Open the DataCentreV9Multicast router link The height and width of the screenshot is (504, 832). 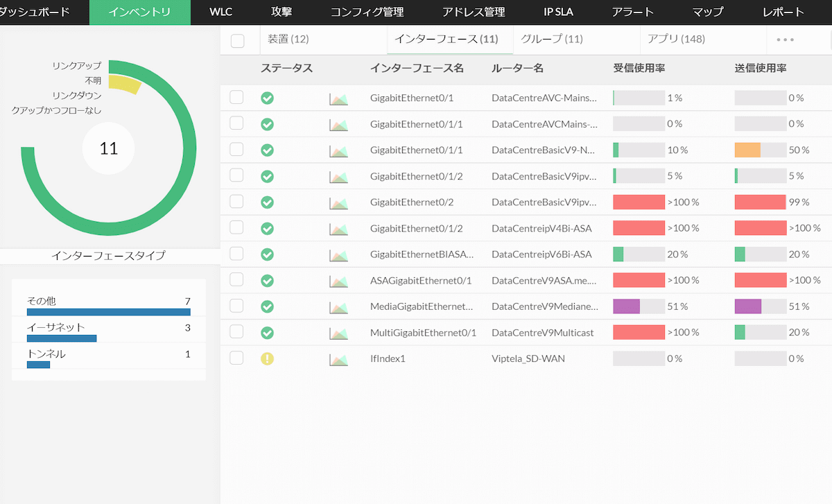click(x=542, y=333)
